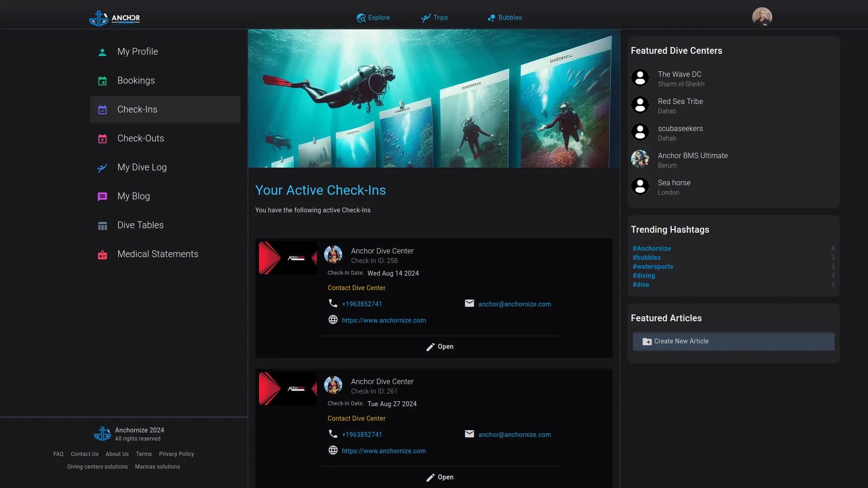Click the pencil Open icon on Check-In 258

pos(430,347)
